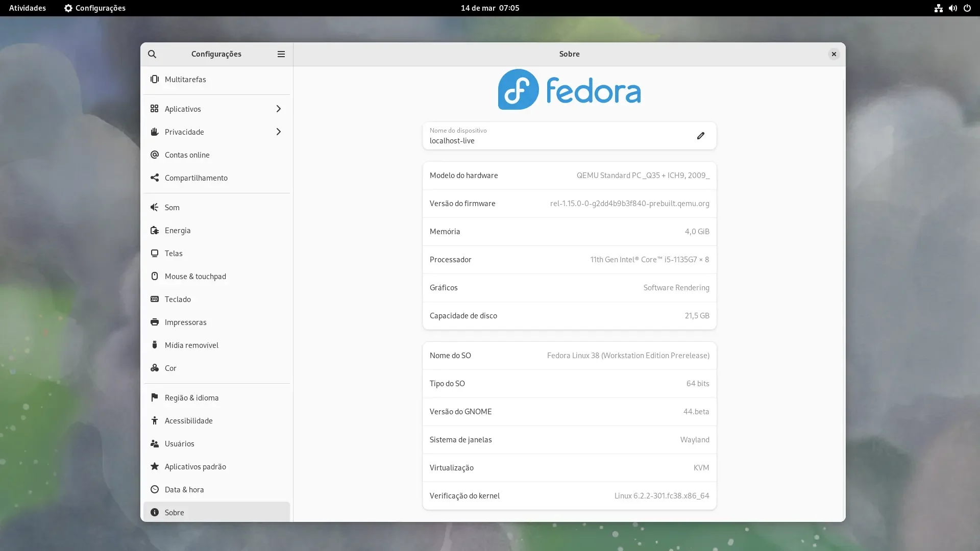980x551 pixels.
Task: Select Mídia removível in sidebar
Action: click(x=216, y=345)
